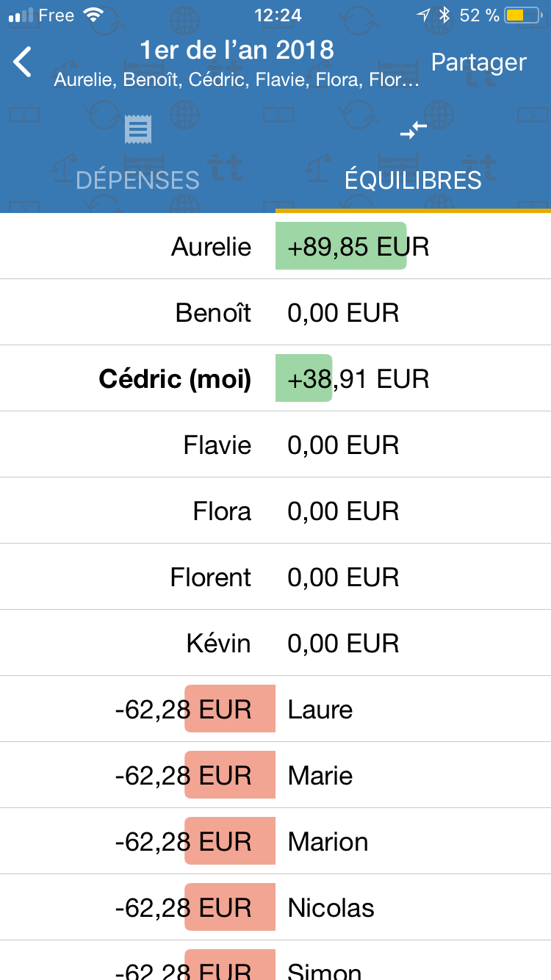The image size is (551, 980).
Task: Tap Aurelie's green +89,85 EUR balance bar
Action: [x=341, y=246]
